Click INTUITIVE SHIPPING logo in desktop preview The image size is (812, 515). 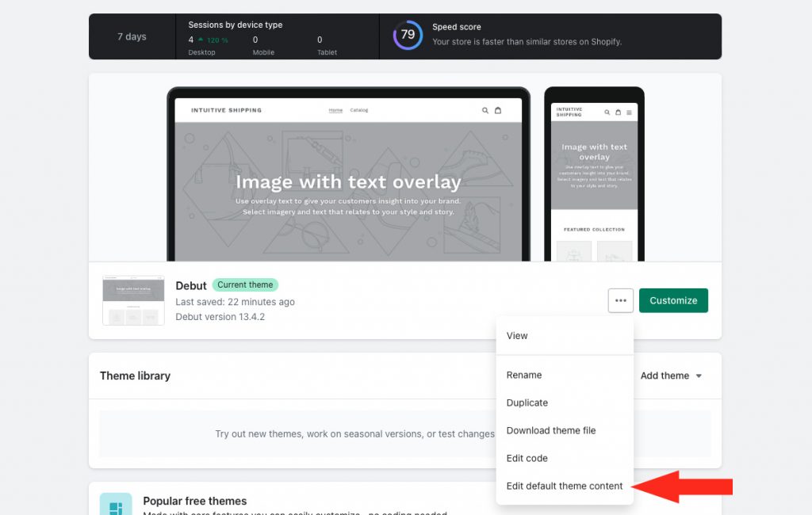[x=226, y=110]
